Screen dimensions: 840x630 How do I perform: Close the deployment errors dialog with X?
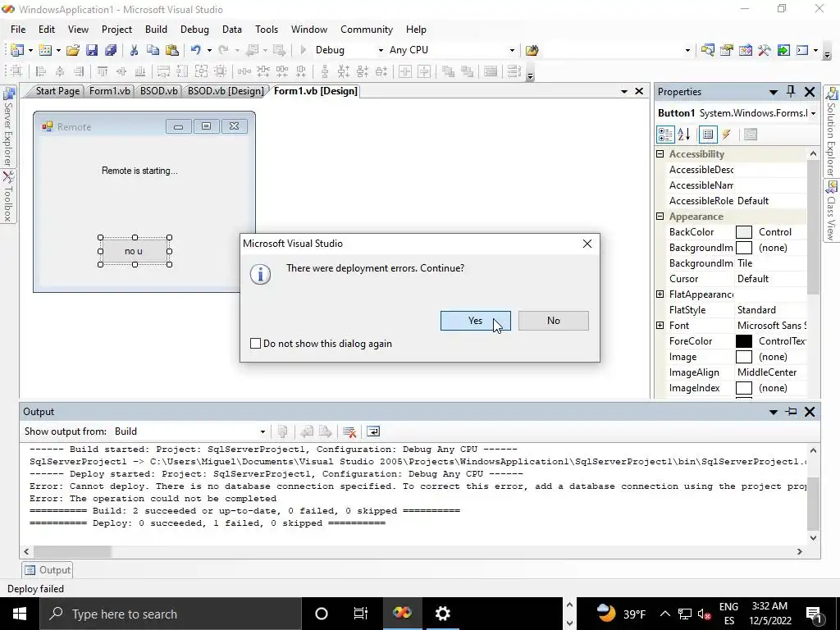[587, 244]
